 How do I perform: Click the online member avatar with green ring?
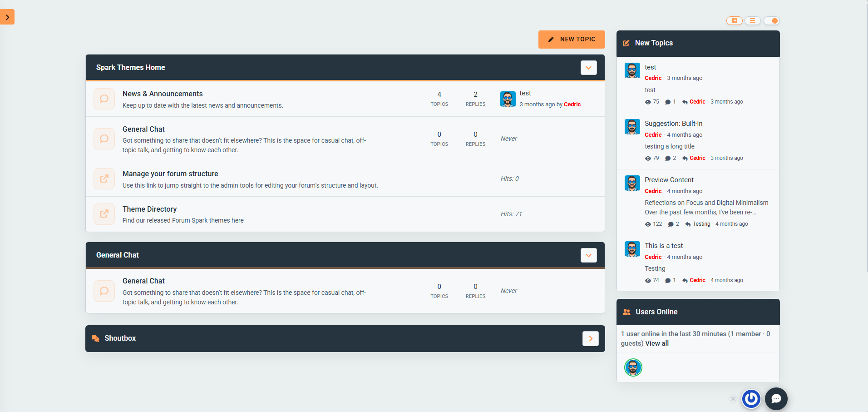click(x=633, y=367)
